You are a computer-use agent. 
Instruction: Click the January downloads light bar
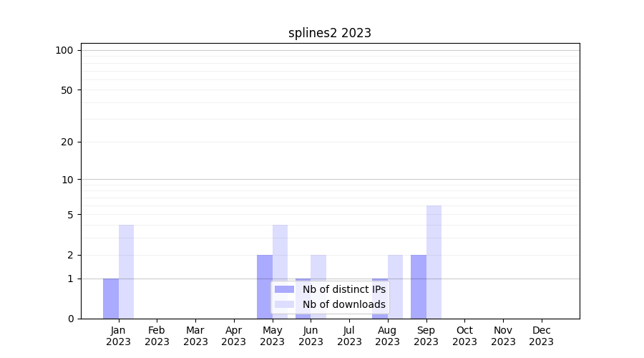pyautogui.click(x=126, y=271)
